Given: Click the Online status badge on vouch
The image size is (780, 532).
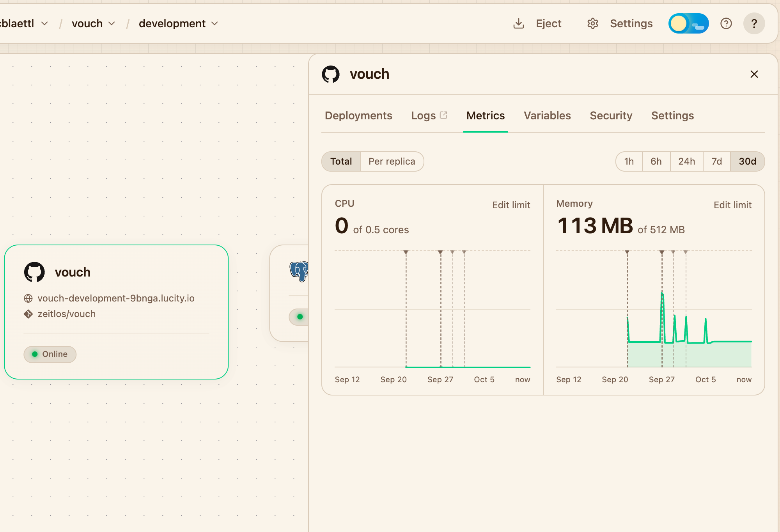Looking at the screenshot, I should point(50,354).
